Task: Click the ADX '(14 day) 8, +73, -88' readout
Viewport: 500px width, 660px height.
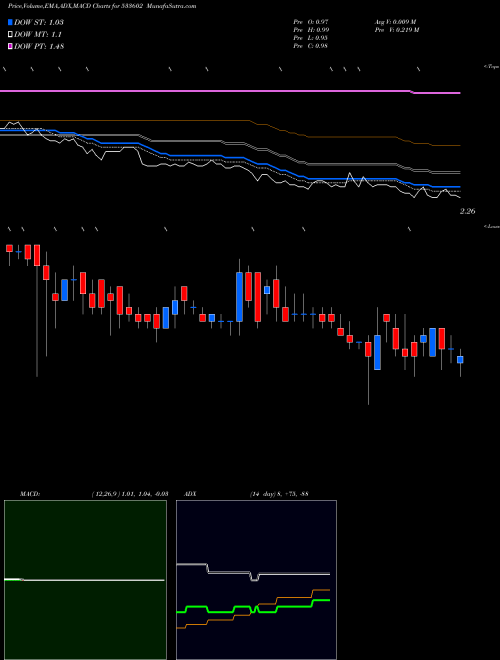Action: click(279, 494)
